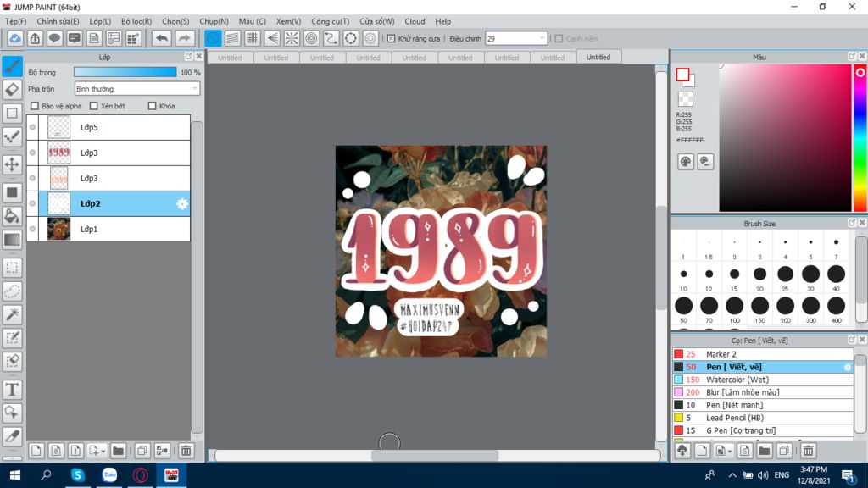Select the Blur [Làm nhòe màu] brush
868x488 pixels.
click(x=763, y=392)
